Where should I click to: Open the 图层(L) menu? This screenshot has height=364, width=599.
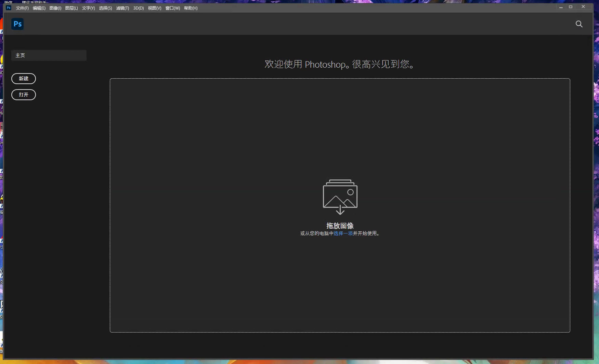71,8
